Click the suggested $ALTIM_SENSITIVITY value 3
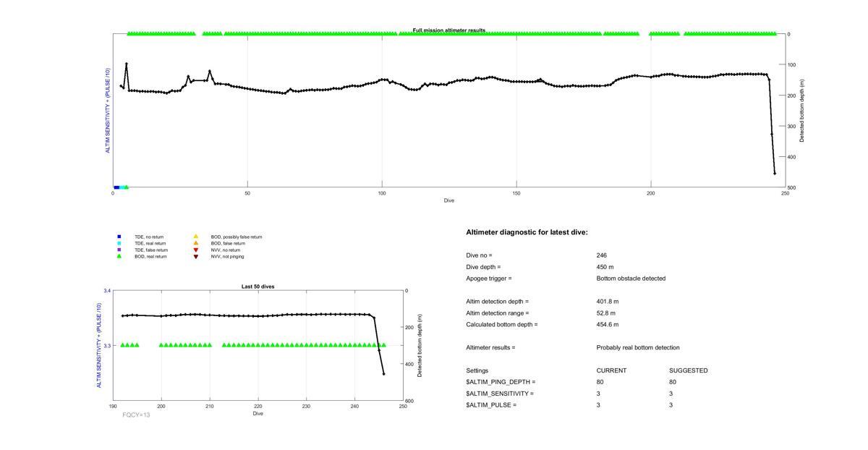This screenshot has height=450, width=868. pyautogui.click(x=671, y=394)
